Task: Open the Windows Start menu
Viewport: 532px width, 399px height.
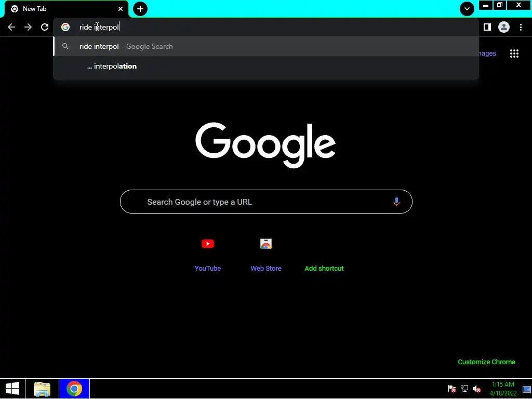Action: click(x=12, y=389)
